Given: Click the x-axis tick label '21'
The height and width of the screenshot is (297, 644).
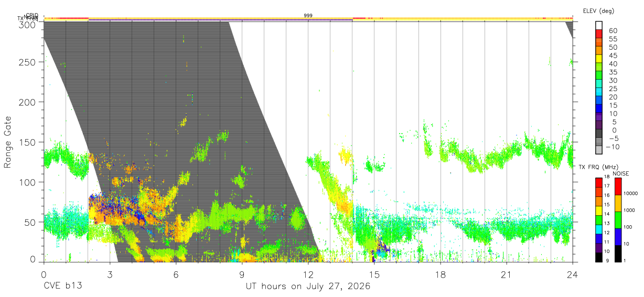Looking at the screenshot, I should tap(506, 274).
